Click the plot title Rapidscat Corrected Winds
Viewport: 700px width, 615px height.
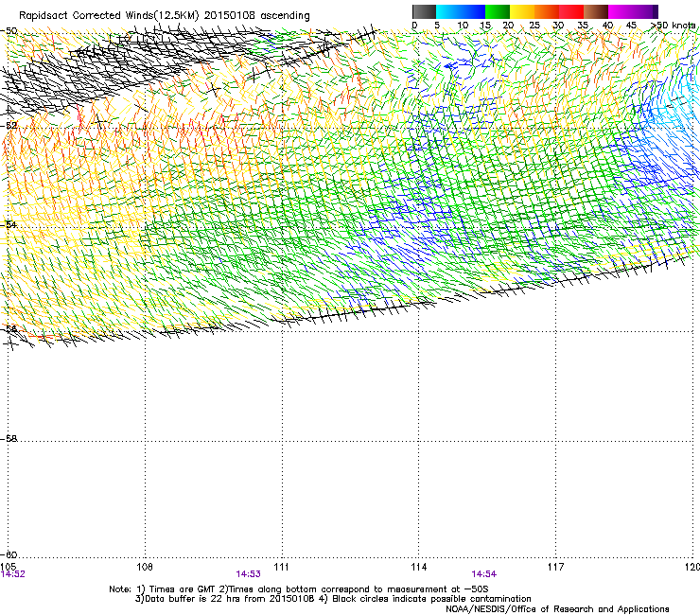165,15
